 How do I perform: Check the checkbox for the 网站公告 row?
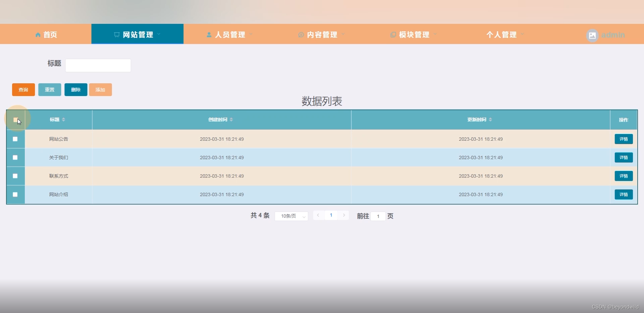click(15, 139)
